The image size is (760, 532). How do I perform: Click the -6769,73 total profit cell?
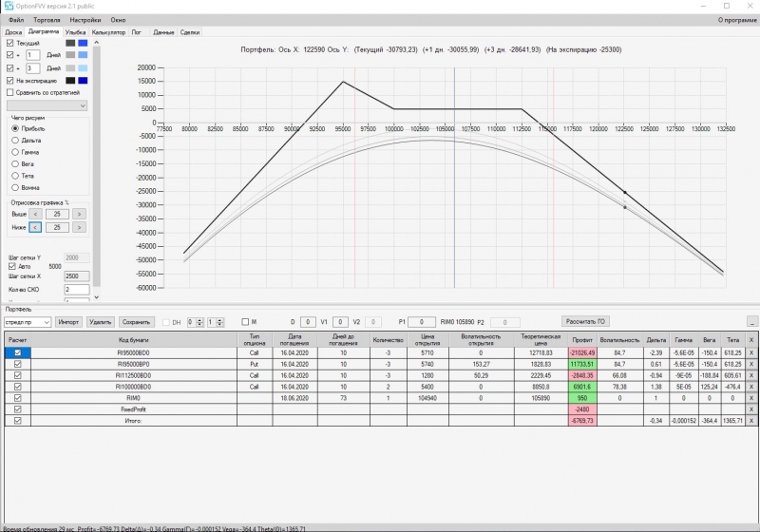pyautogui.click(x=582, y=421)
